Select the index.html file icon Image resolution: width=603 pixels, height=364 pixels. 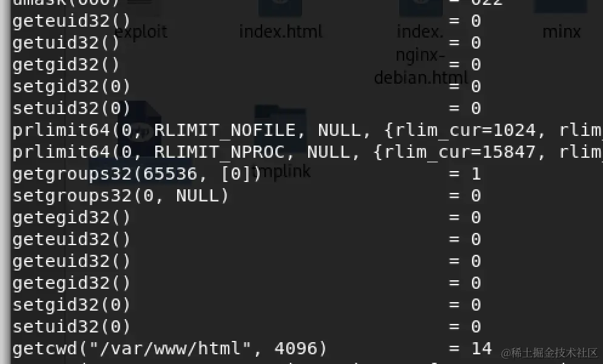click(x=280, y=8)
